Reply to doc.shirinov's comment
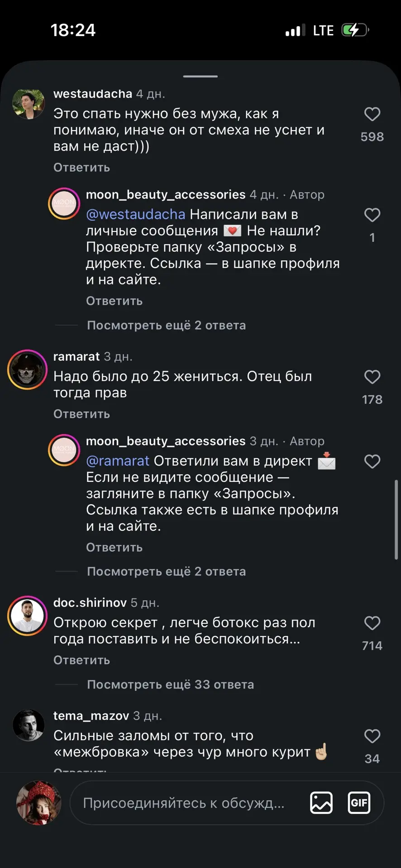 81,660
